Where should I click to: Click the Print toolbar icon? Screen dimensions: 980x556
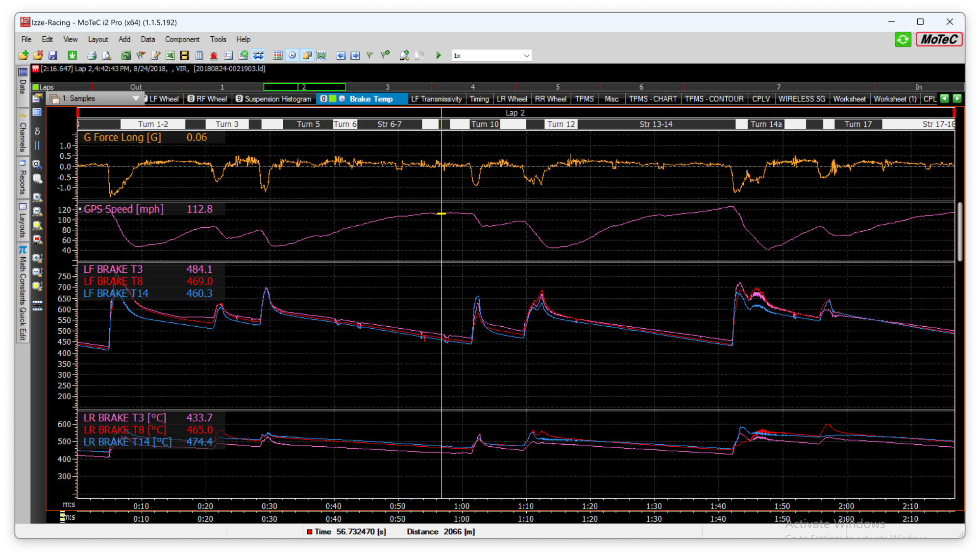pyautogui.click(x=92, y=55)
